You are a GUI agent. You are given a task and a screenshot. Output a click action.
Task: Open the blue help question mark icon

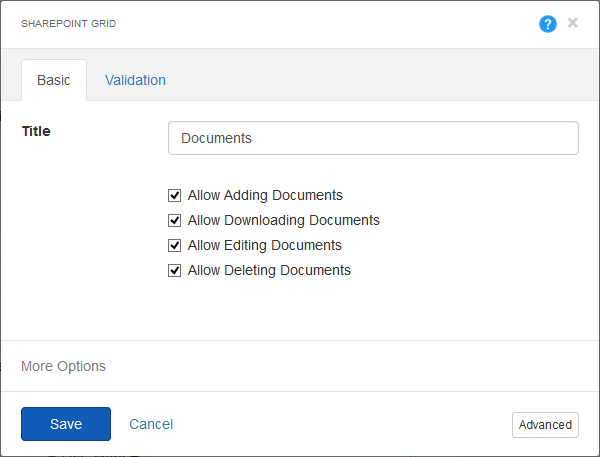click(x=548, y=24)
